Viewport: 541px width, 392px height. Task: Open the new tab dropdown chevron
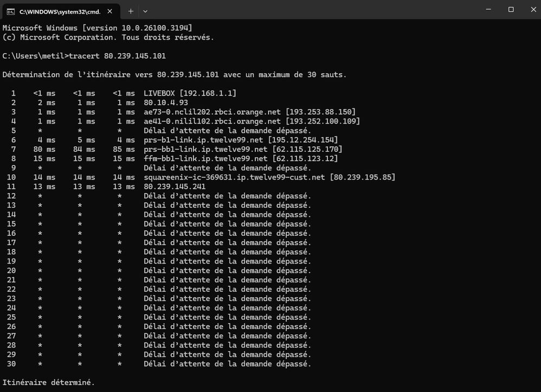(x=145, y=10)
